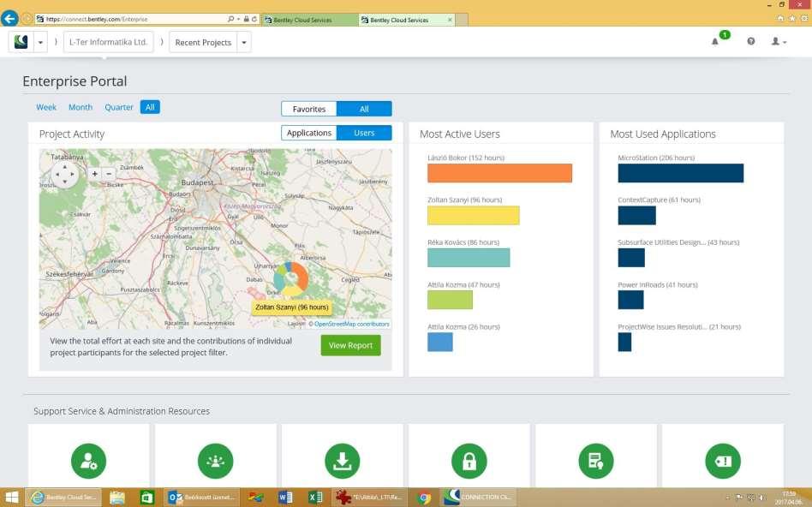Switch Project Activity to Applications view
Screen dimensions: 812x507
coord(309,133)
